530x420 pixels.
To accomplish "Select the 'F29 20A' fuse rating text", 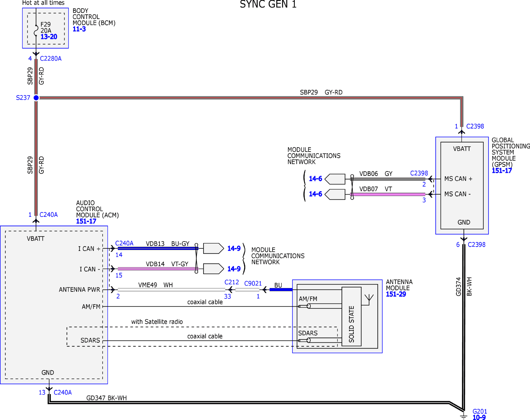I will [x=46, y=27].
